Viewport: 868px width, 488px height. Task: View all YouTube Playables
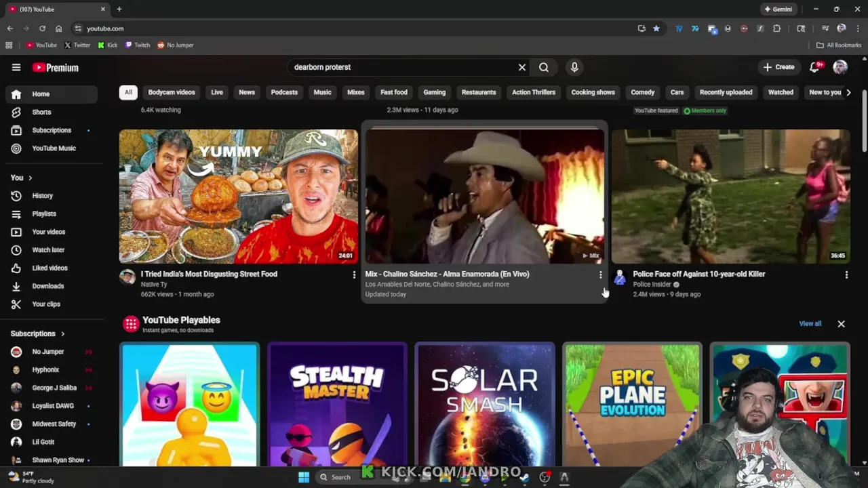tap(810, 323)
